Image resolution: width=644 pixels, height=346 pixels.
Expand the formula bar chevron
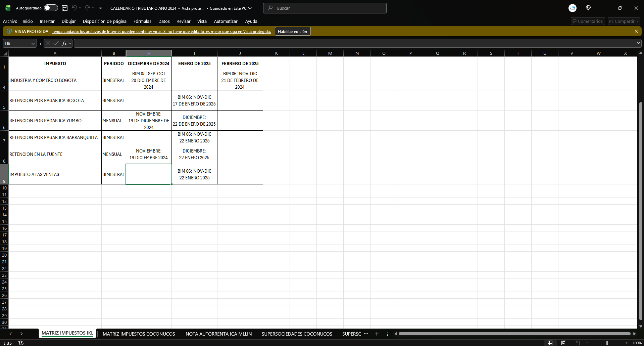point(638,43)
